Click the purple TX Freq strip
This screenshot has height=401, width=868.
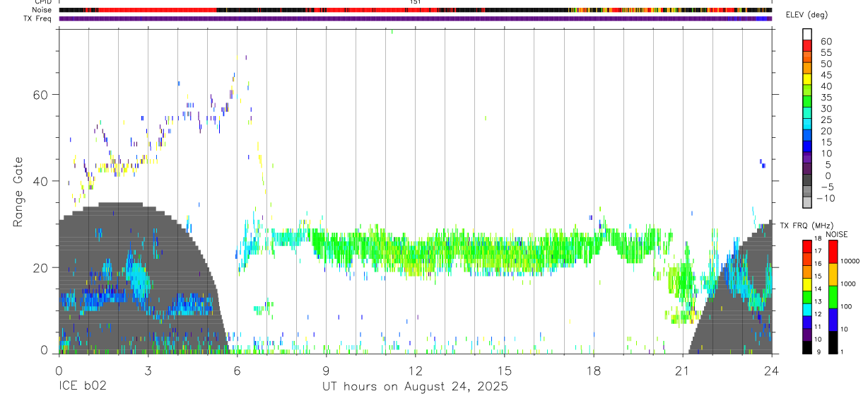(415, 18)
